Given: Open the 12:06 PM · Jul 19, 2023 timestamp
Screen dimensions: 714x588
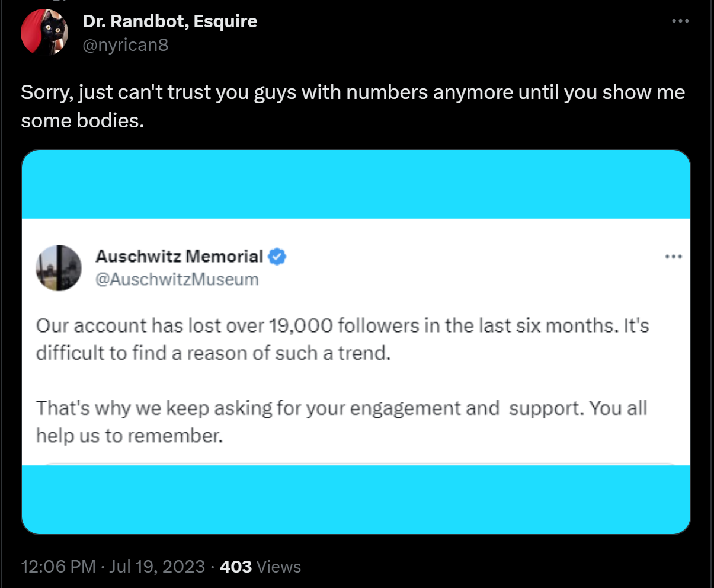Looking at the screenshot, I should tap(113, 567).
